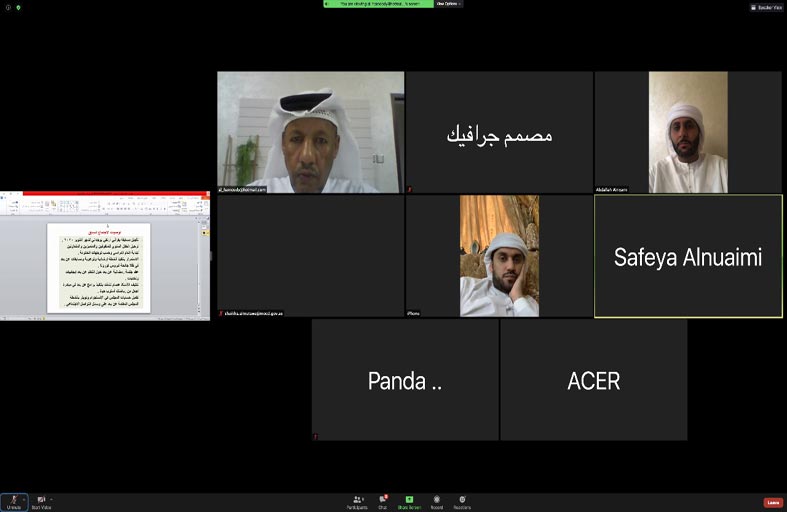Screen dimensions: 787x512
Task: Click the shared document's vertical scrollbar
Action: tap(206, 260)
